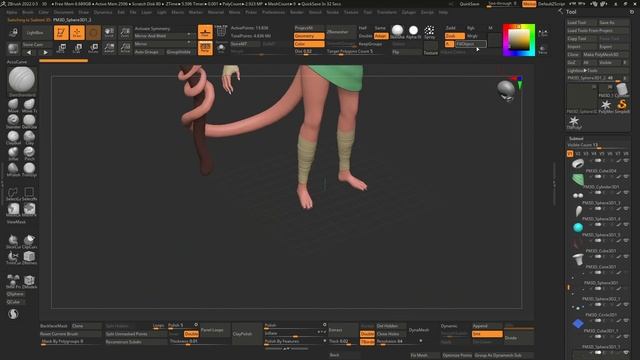Toggle the Zsub mode
This screenshot has height=360, width=640.
(454, 36)
